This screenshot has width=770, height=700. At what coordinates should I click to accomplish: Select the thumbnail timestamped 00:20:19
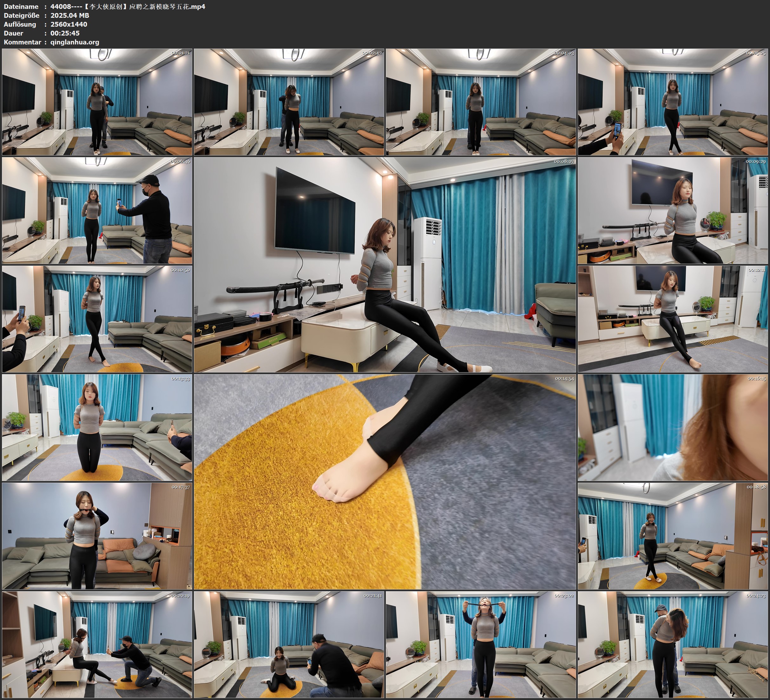(97, 644)
